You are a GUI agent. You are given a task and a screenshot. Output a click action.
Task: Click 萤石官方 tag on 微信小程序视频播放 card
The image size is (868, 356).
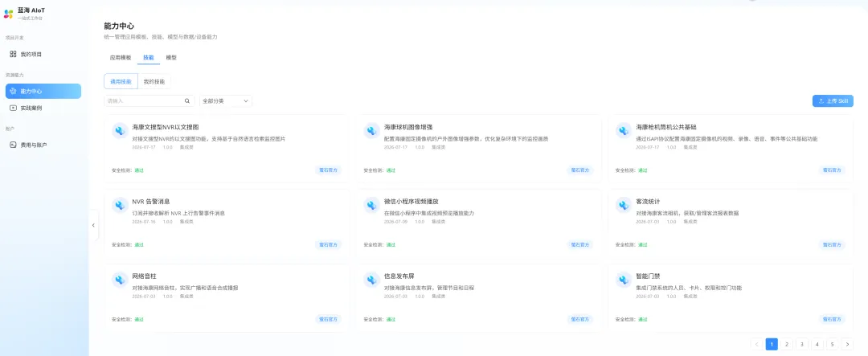pyautogui.click(x=580, y=245)
